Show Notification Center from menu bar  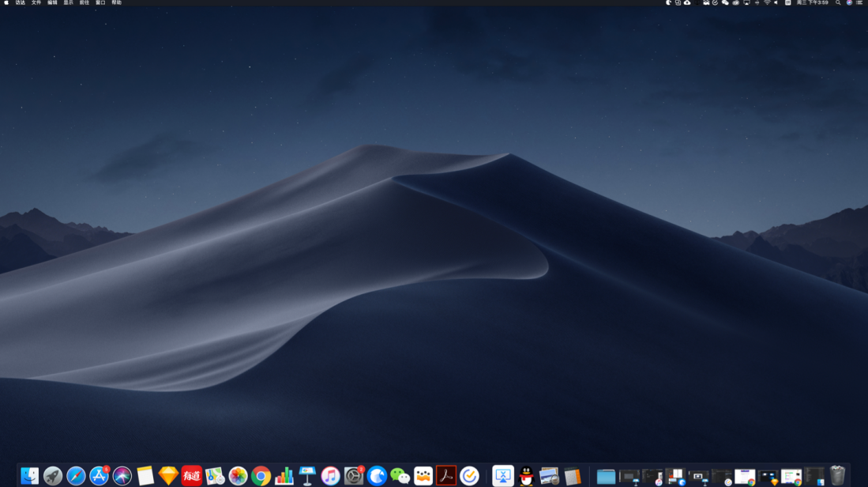[859, 3]
